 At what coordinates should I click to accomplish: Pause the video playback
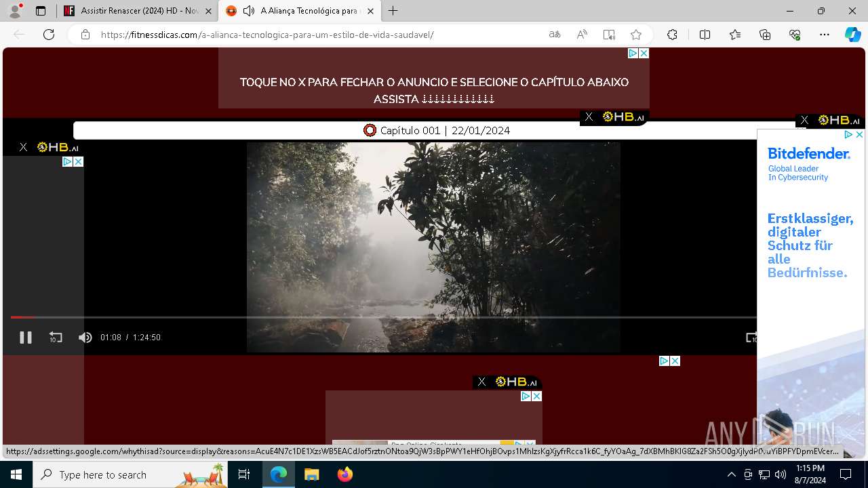click(26, 337)
